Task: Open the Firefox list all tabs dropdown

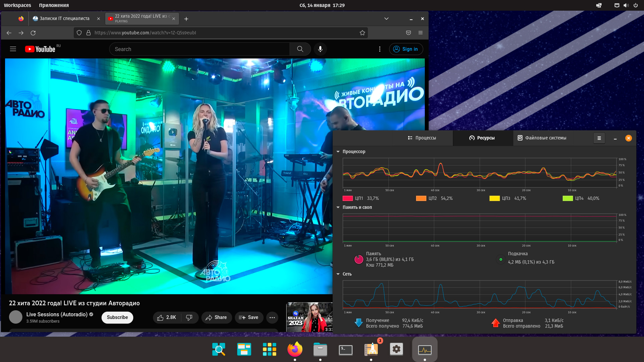Action: (x=386, y=19)
